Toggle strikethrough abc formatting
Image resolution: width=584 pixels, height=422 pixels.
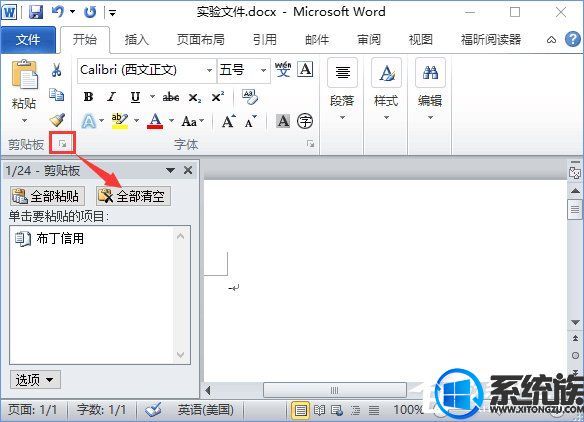[x=171, y=97]
